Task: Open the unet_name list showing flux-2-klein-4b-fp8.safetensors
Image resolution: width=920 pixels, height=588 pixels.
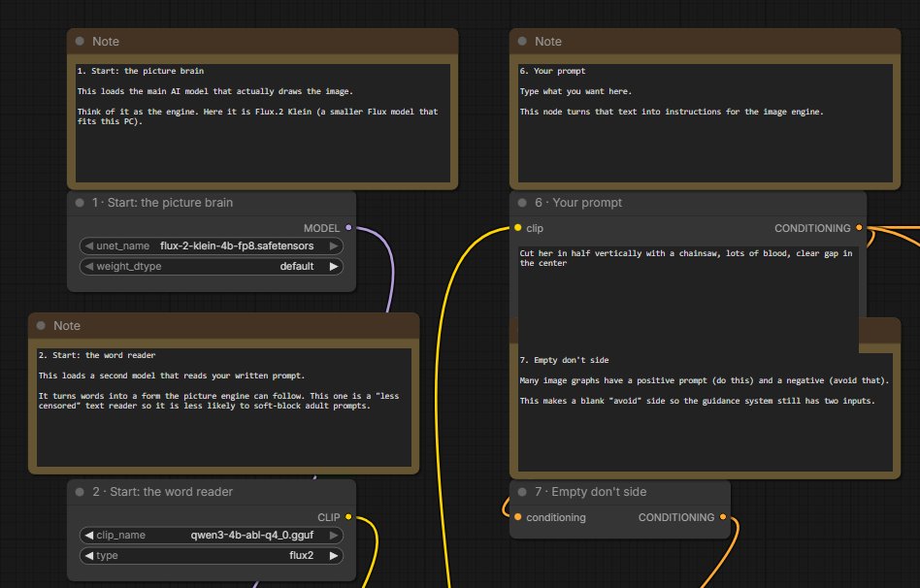Action: tap(212, 245)
